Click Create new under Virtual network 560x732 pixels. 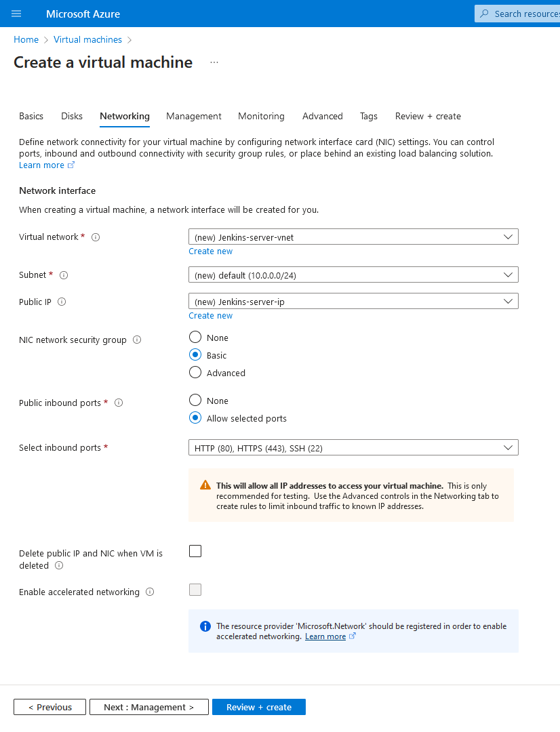tap(211, 251)
